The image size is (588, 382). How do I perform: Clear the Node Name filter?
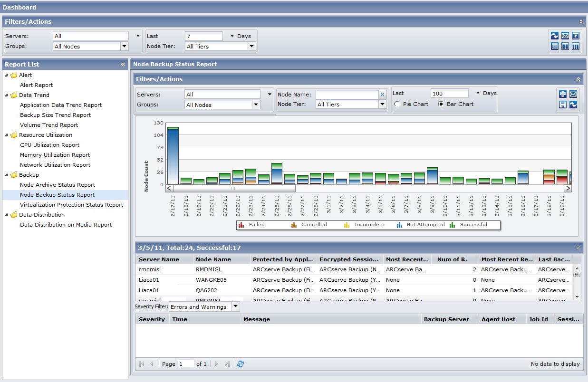pyautogui.click(x=382, y=94)
